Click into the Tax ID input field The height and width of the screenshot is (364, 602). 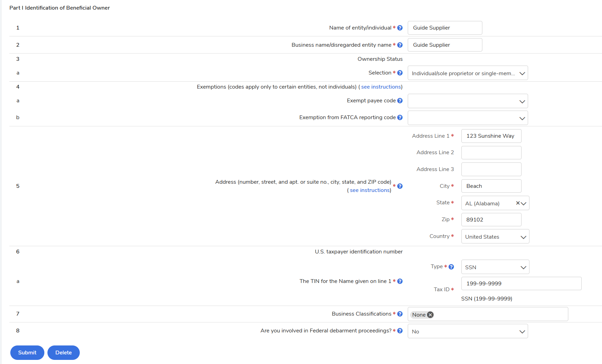(521, 284)
